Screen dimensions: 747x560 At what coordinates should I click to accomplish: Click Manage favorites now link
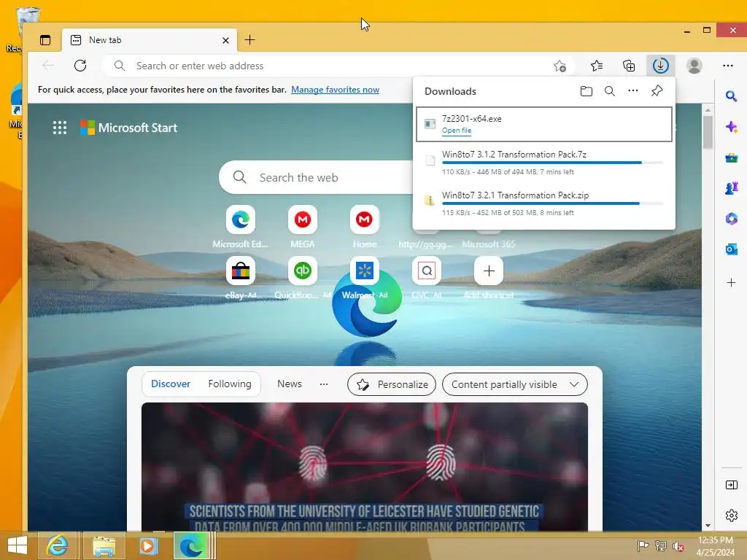(335, 90)
